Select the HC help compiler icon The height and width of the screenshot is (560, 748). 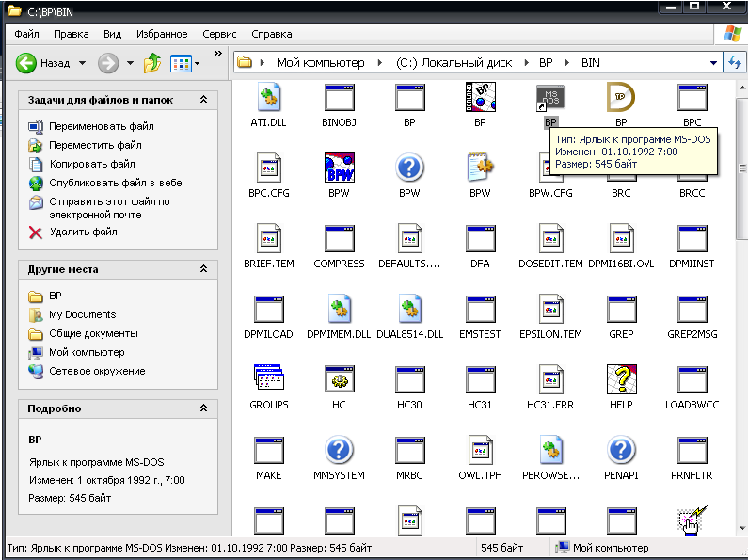pyautogui.click(x=339, y=379)
